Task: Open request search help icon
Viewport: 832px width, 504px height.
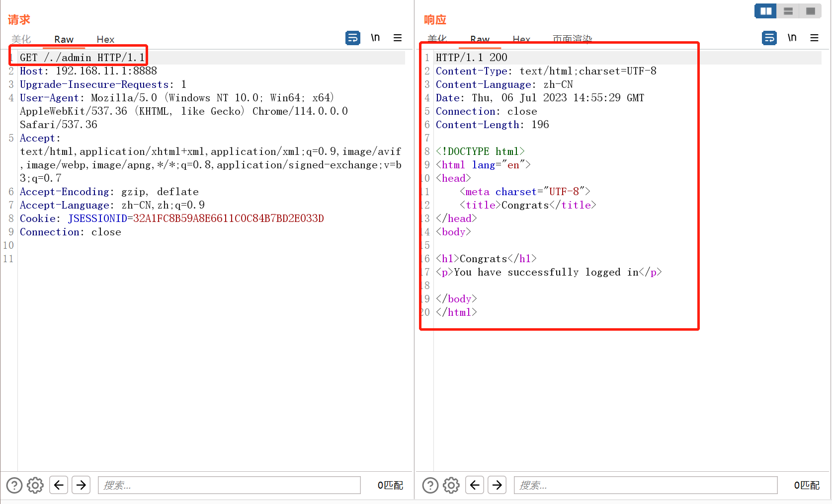Action: pyautogui.click(x=14, y=485)
